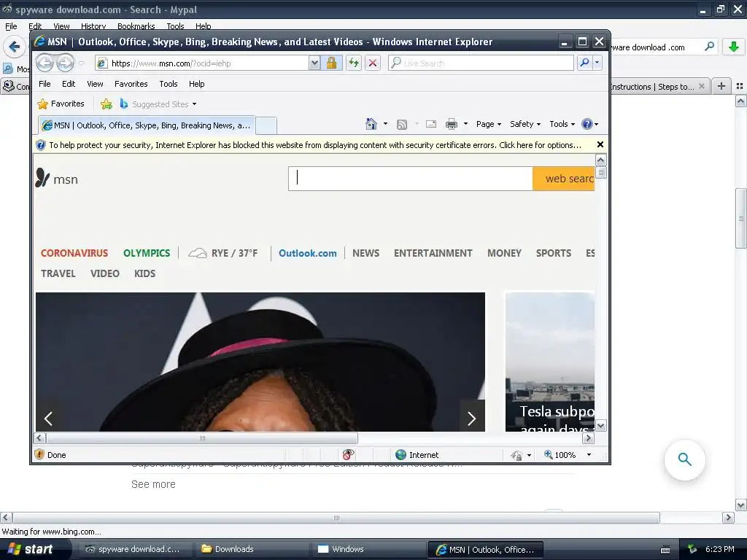Open the IE View menu
The width and height of the screenshot is (747, 560).
tap(95, 84)
